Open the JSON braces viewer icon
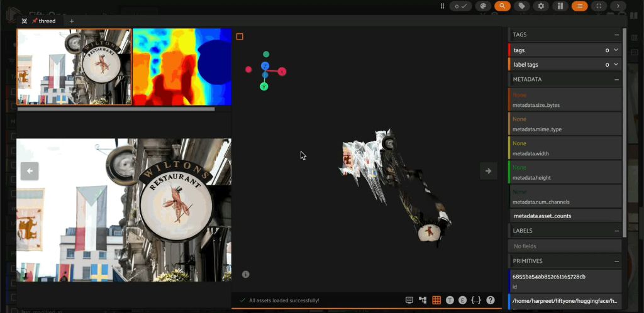Screen dimensions: 644x313 [476, 300]
